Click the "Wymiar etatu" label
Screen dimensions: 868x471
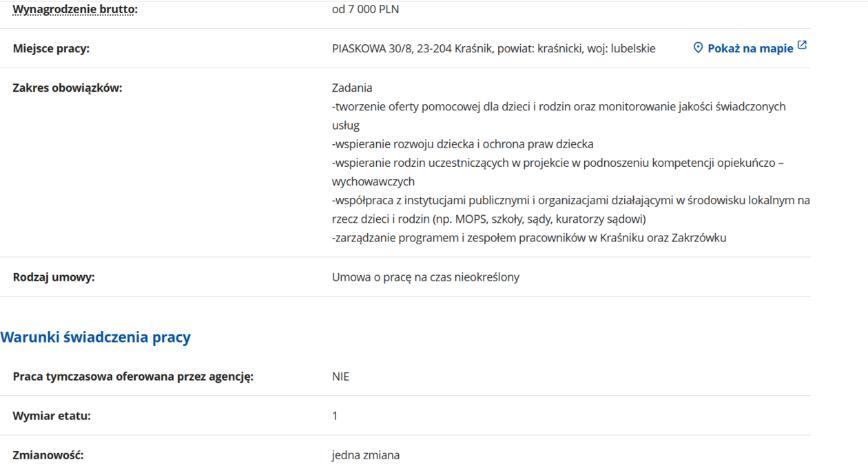[x=52, y=416]
